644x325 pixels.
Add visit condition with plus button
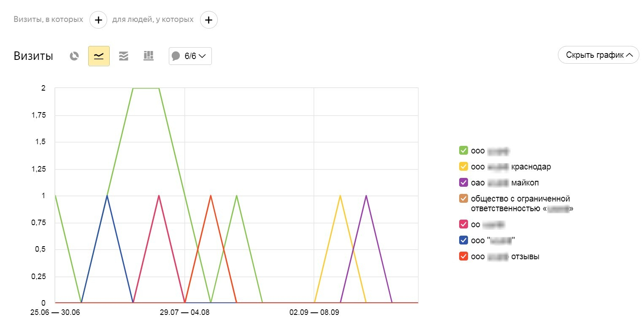[98, 20]
